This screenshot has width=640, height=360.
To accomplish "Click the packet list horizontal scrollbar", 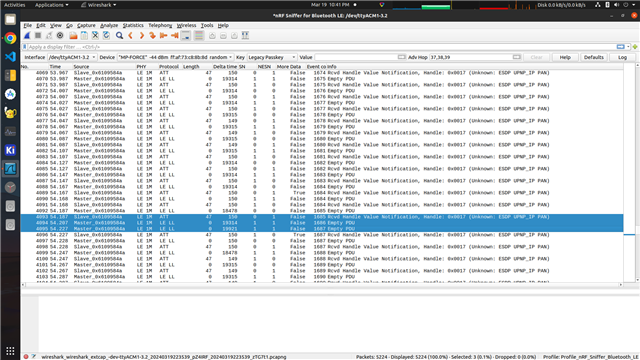I will pyautogui.click(x=322, y=284).
